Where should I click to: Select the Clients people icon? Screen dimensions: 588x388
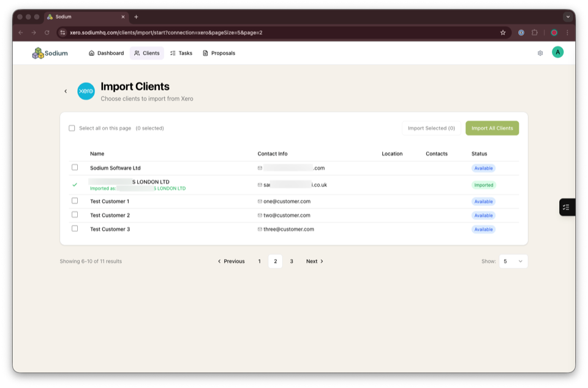point(136,53)
